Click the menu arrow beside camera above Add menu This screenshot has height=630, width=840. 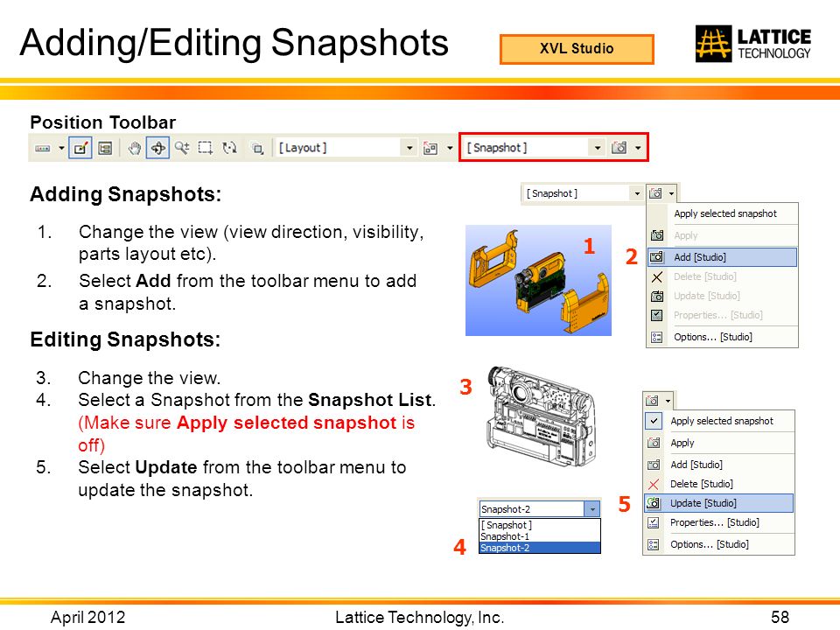coord(671,193)
